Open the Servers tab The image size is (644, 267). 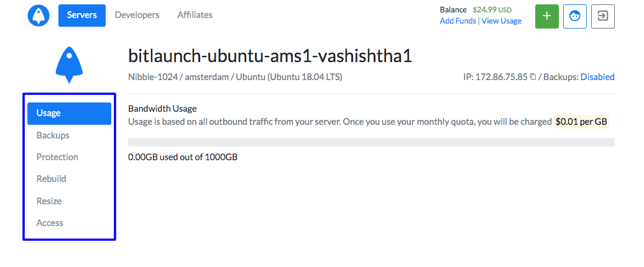click(x=81, y=15)
